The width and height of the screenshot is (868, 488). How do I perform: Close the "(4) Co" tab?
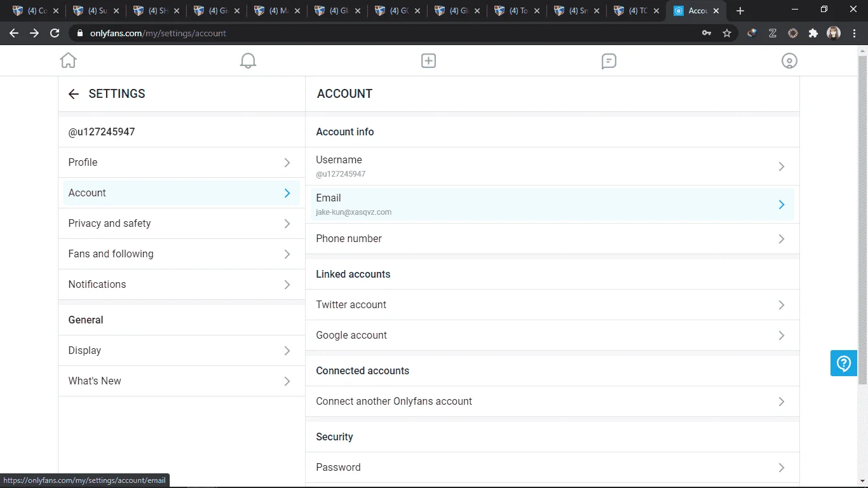coord(57,11)
